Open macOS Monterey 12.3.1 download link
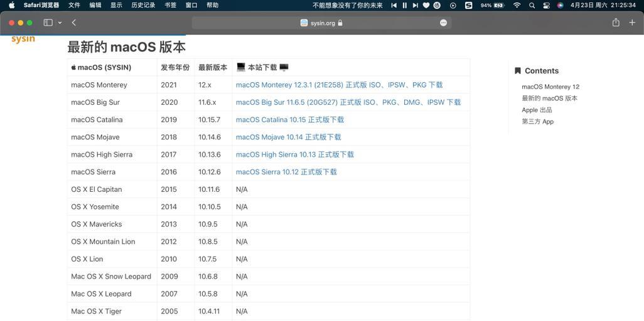644x321 pixels. click(339, 85)
